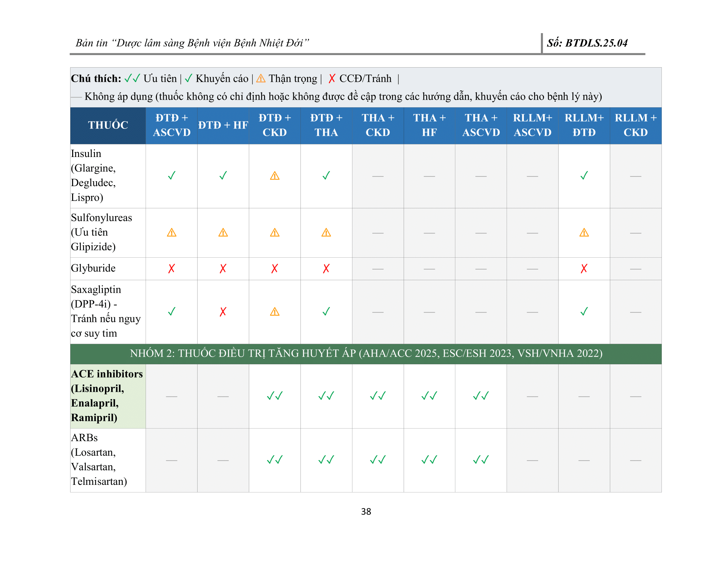
Task: Click the double checkmark for ACE inhibitors THA + CKD
Action: (x=378, y=396)
